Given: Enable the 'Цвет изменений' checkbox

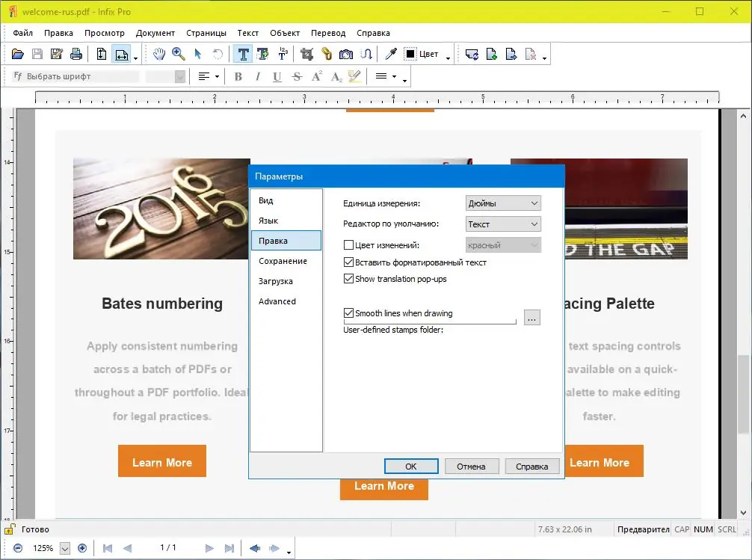Looking at the screenshot, I should point(348,245).
